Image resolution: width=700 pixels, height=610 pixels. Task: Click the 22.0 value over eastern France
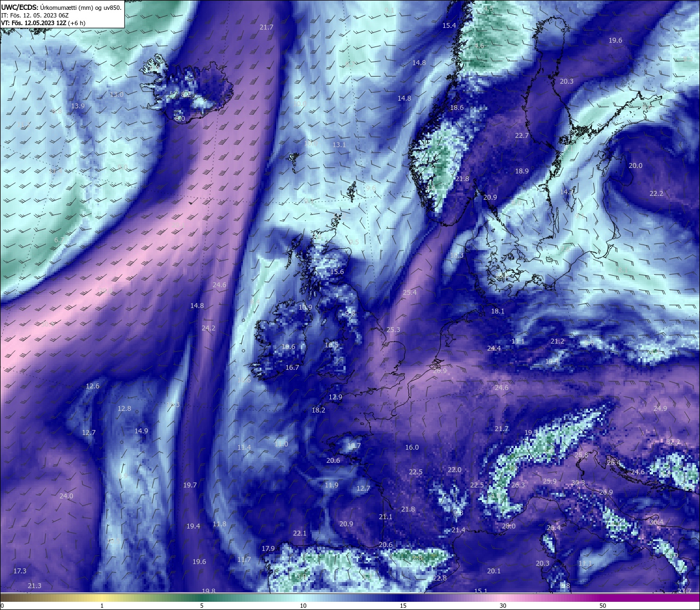click(454, 470)
